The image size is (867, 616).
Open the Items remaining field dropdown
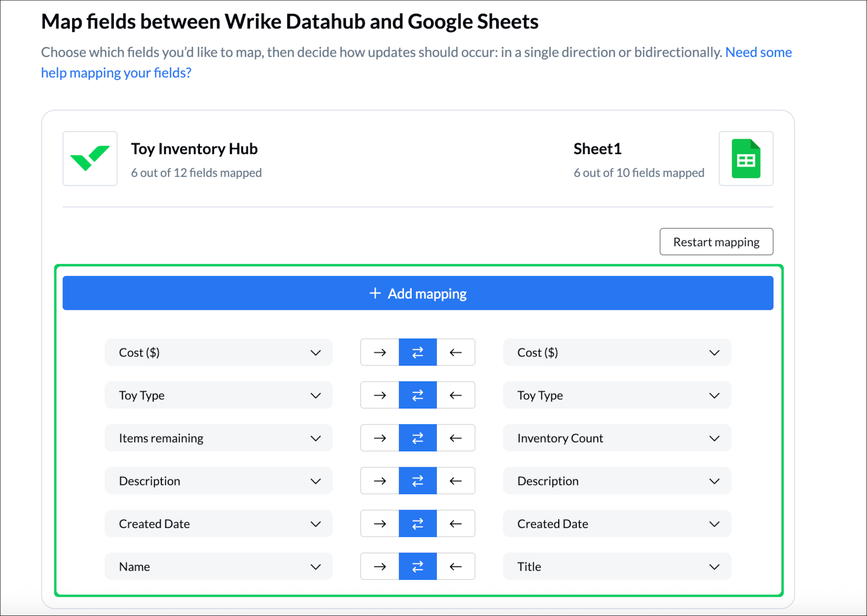click(x=218, y=438)
